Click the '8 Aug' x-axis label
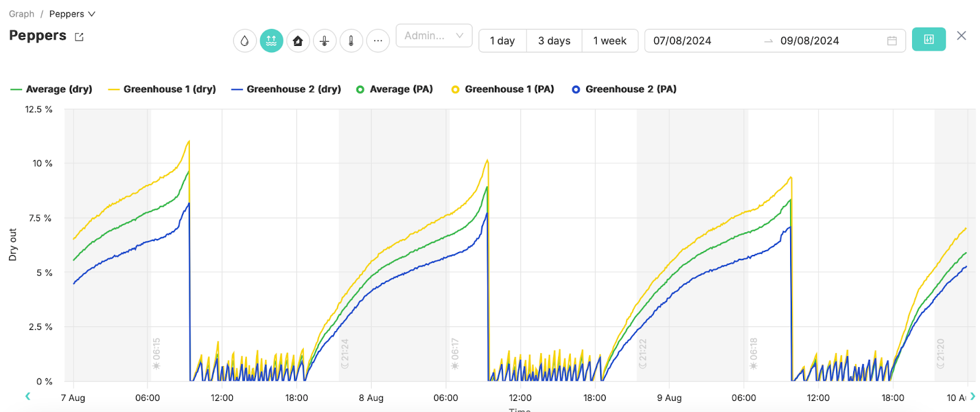Screen dimensions: 980x412 pos(371,398)
